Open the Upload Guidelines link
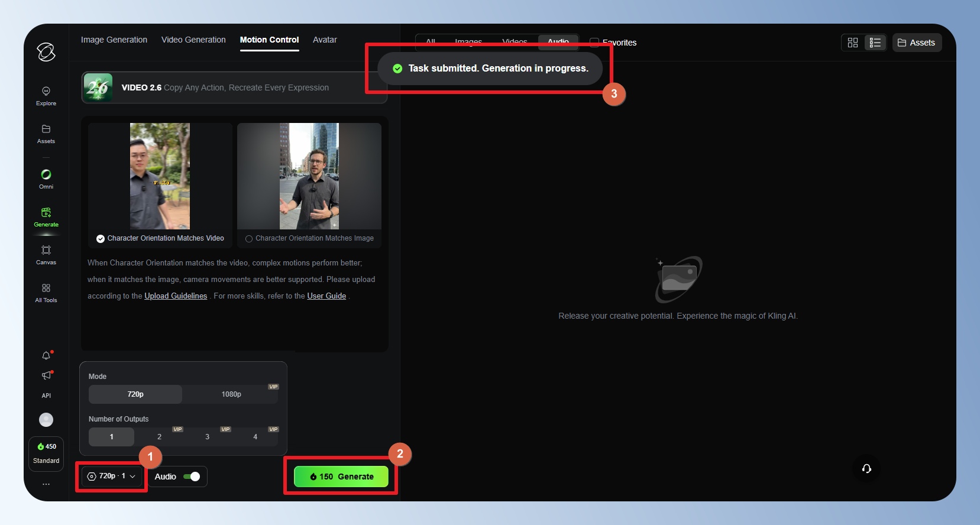 (x=176, y=296)
